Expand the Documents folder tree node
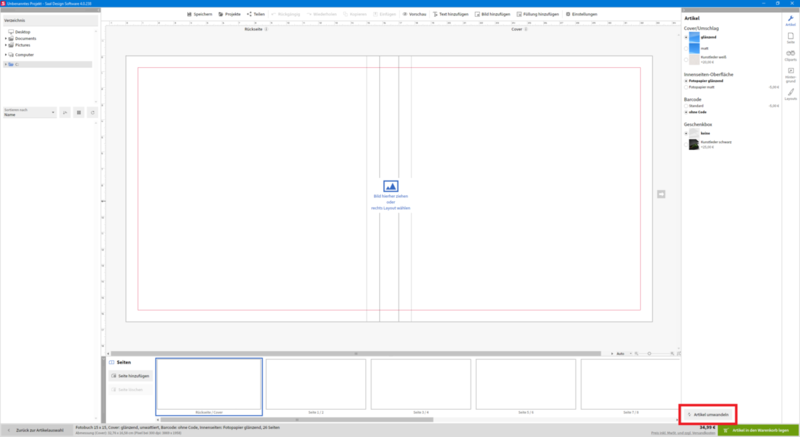The image size is (800, 437). point(6,39)
